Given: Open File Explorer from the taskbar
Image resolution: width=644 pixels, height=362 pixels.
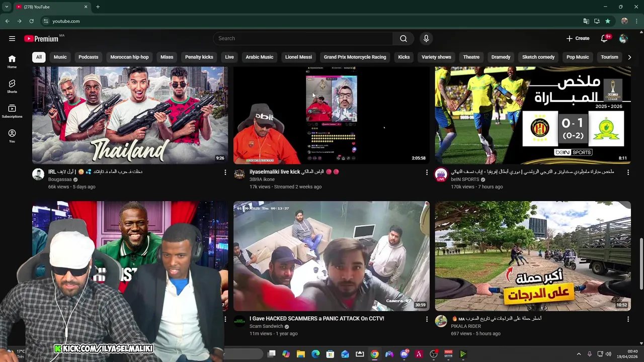Looking at the screenshot, I should coord(301,354).
